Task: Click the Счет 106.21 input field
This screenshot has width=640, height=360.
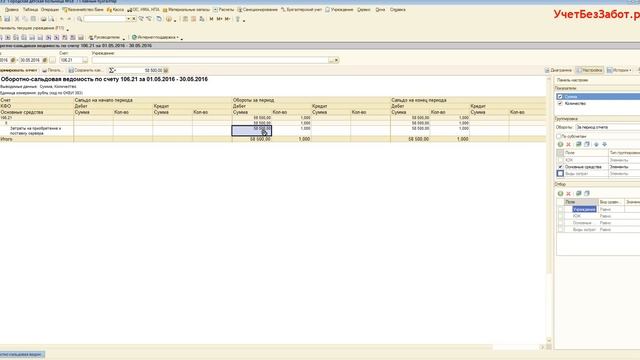Action: 71,60
